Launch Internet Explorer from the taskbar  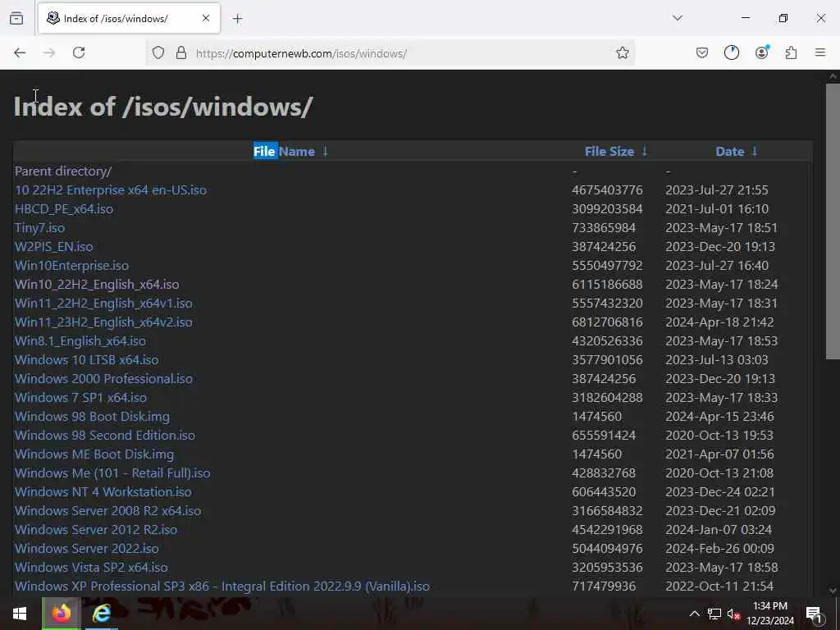point(101,614)
